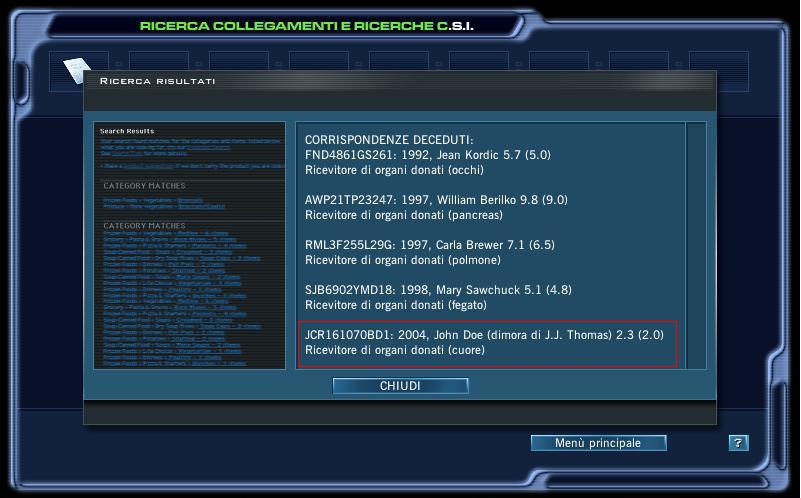Pick the Carla Brewer RML3F255L29G entry
Image resolution: width=801 pixels, height=498 pixels.
tap(430, 245)
